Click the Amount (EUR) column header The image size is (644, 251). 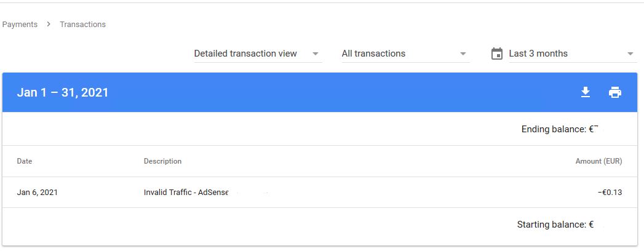[599, 161]
